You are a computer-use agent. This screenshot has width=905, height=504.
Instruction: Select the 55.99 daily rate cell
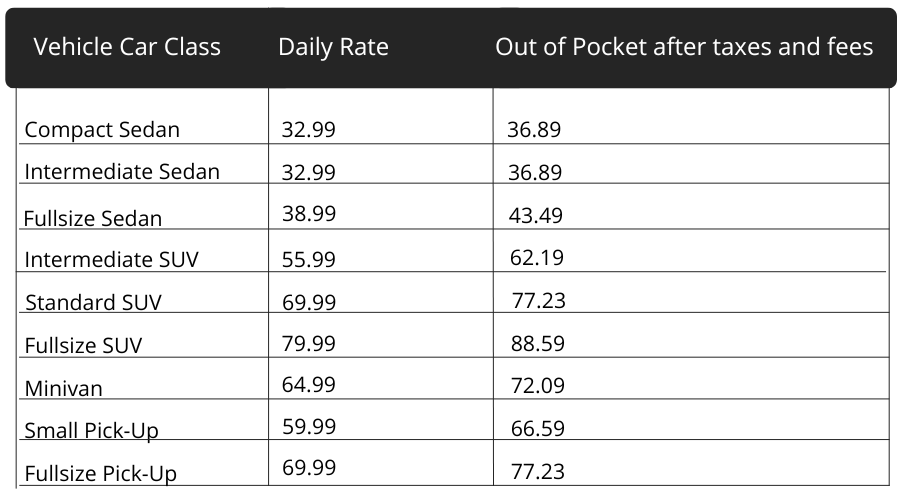click(x=309, y=258)
